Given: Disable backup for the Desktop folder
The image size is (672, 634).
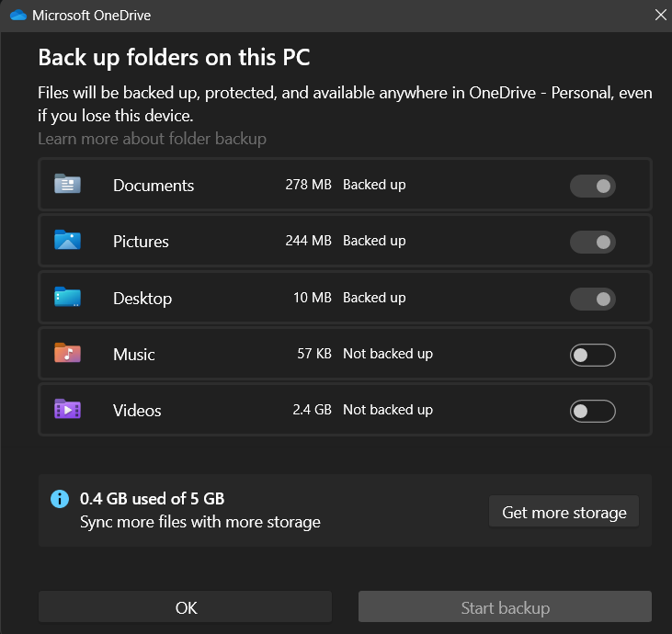Looking at the screenshot, I should coord(593,299).
